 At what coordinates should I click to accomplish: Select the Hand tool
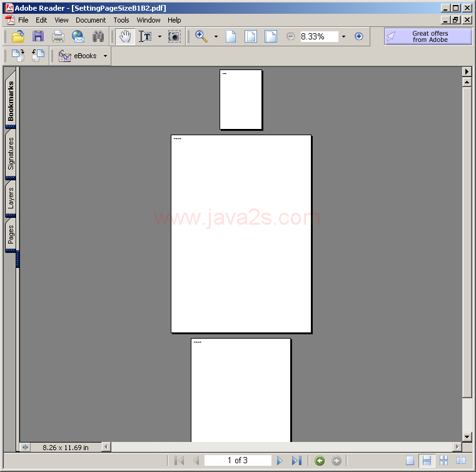pyautogui.click(x=125, y=36)
